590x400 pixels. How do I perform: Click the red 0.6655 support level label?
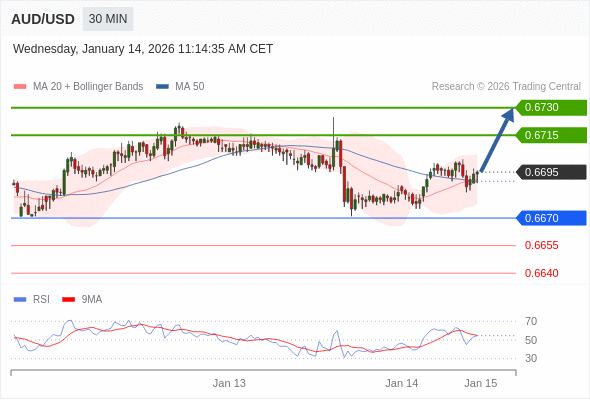click(x=541, y=245)
